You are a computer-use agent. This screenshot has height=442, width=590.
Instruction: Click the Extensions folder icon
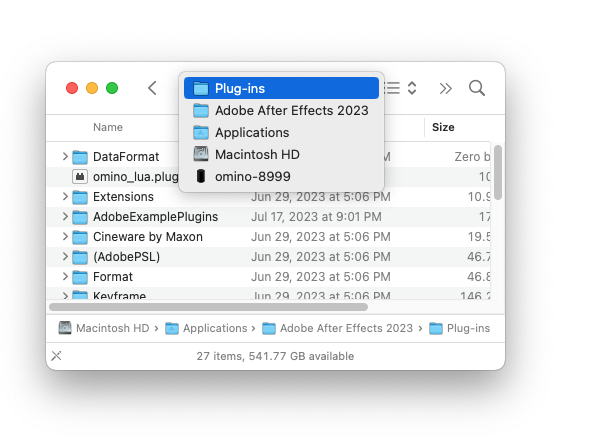[x=80, y=197]
